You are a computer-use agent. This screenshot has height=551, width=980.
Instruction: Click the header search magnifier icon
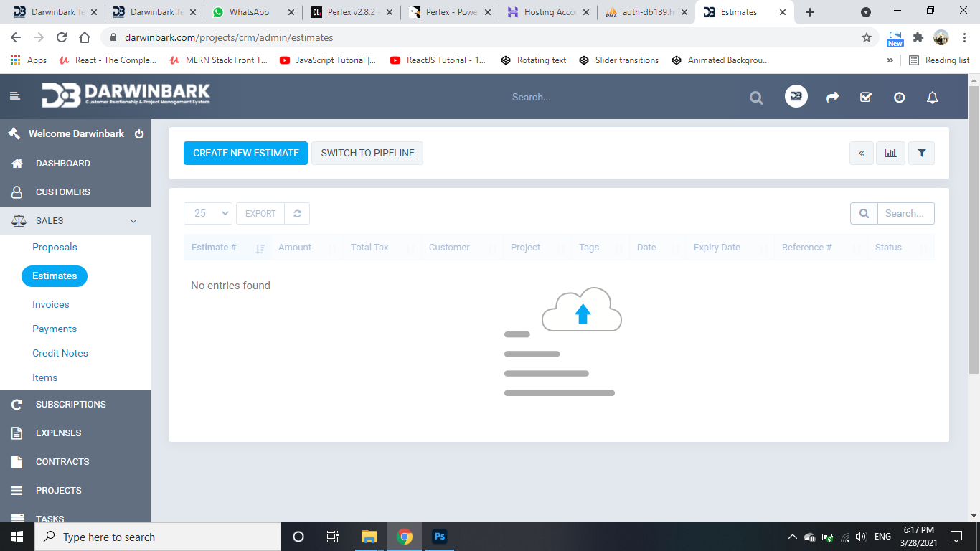pyautogui.click(x=756, y=98)
